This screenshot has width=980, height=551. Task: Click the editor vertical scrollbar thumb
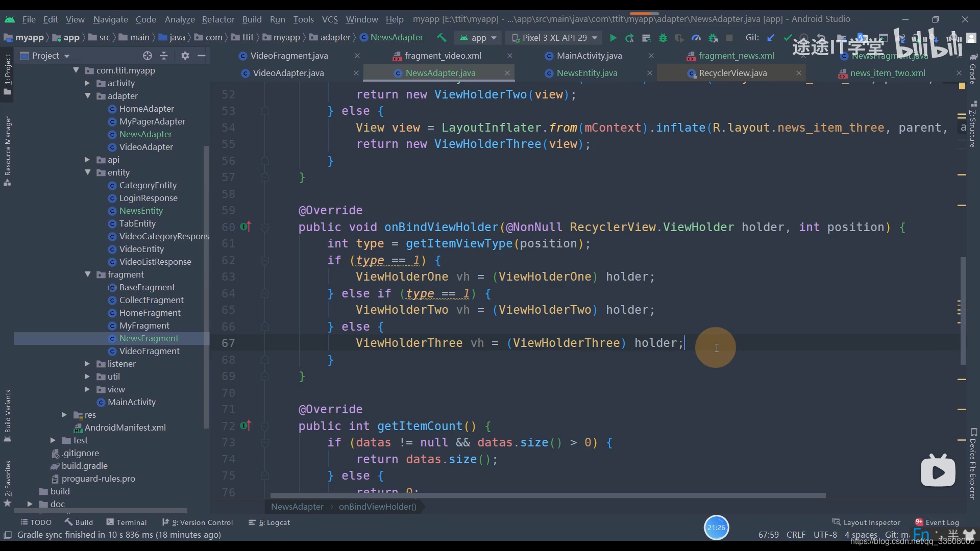tap(963, 310)
